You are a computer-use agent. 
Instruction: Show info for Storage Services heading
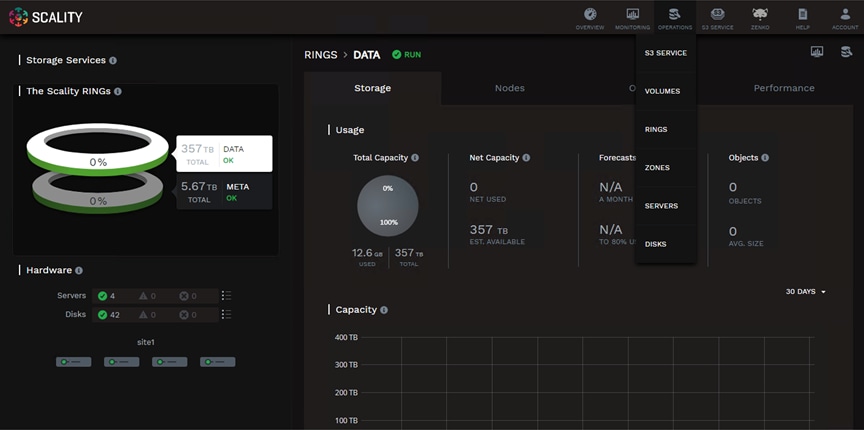tap(113, 61)
